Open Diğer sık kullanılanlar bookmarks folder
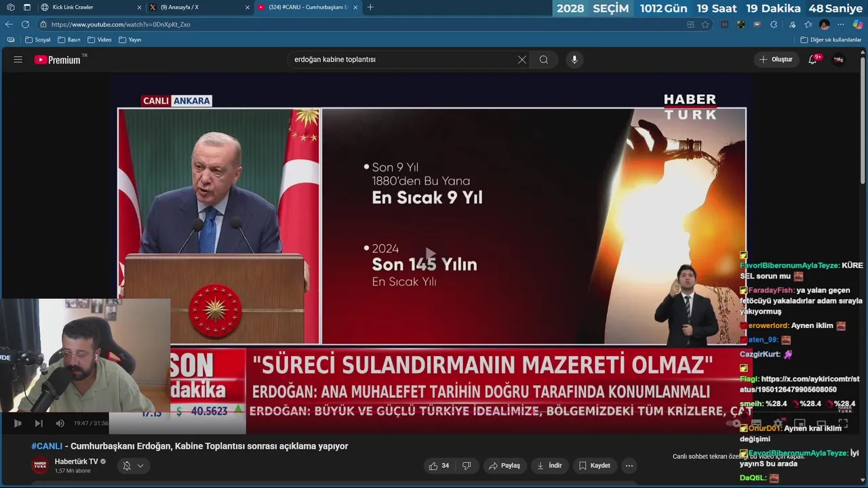The image size is (868, 488). 831,40
